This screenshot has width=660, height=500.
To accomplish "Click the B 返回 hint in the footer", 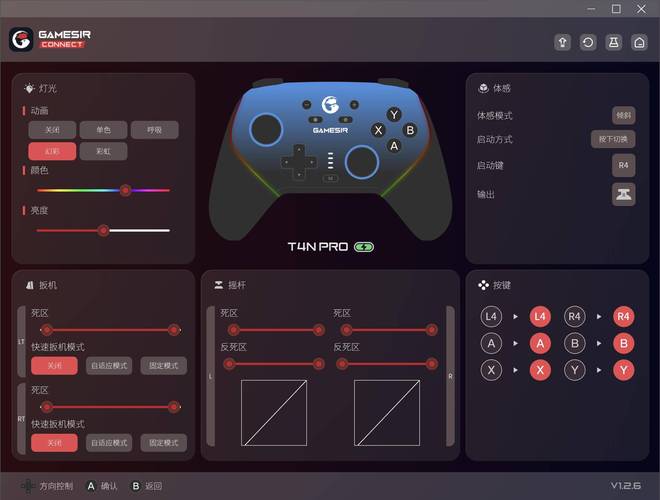I will [146, 486].
